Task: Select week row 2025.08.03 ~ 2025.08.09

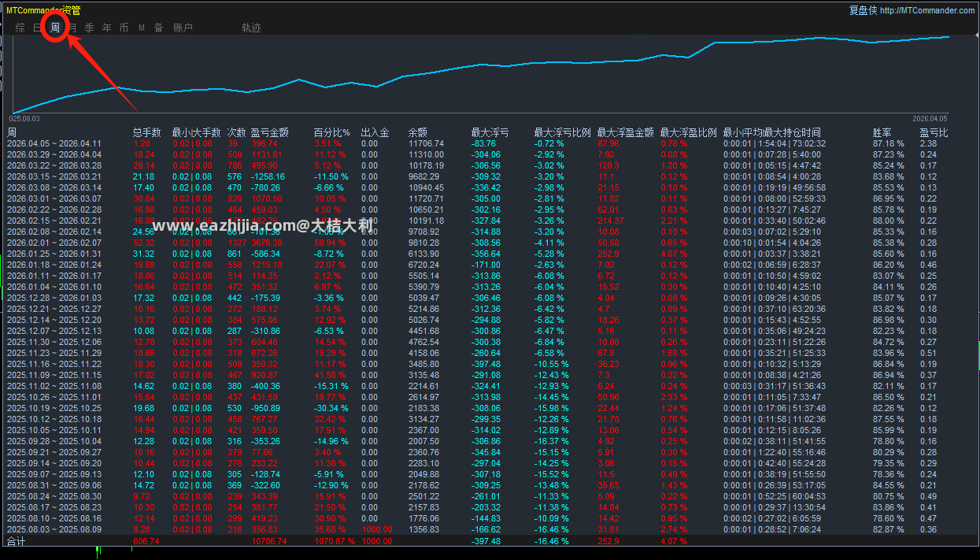Action: point(490,529)
